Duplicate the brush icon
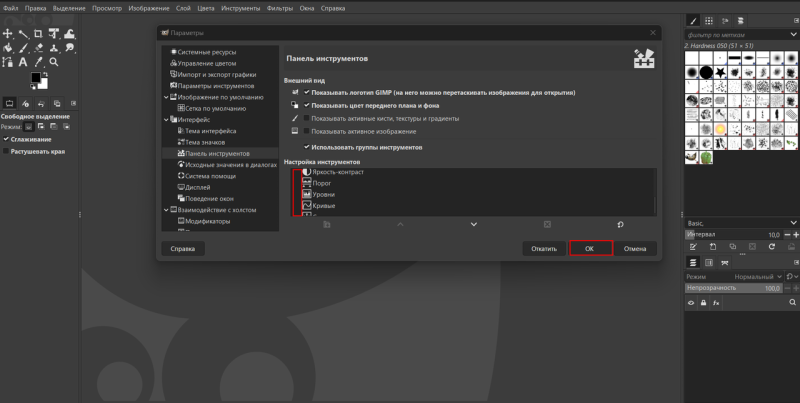Viewport: 800px width, 403px height. coord(733,247)
